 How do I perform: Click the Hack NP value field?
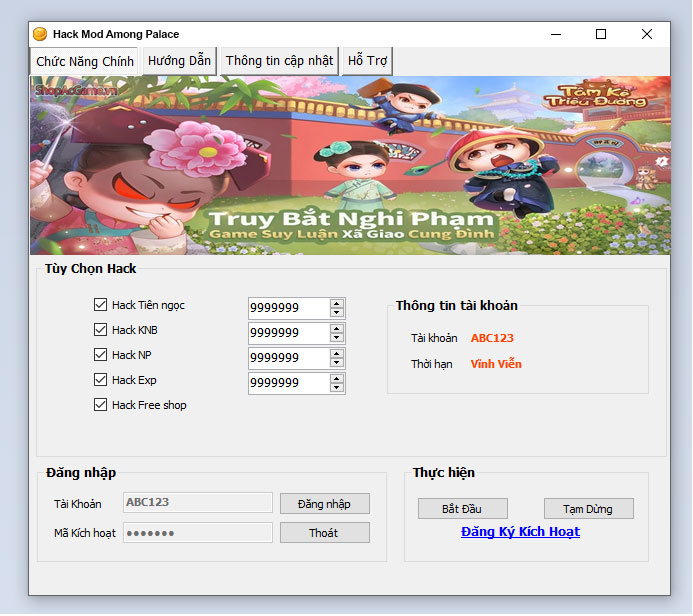click(289, 358)
